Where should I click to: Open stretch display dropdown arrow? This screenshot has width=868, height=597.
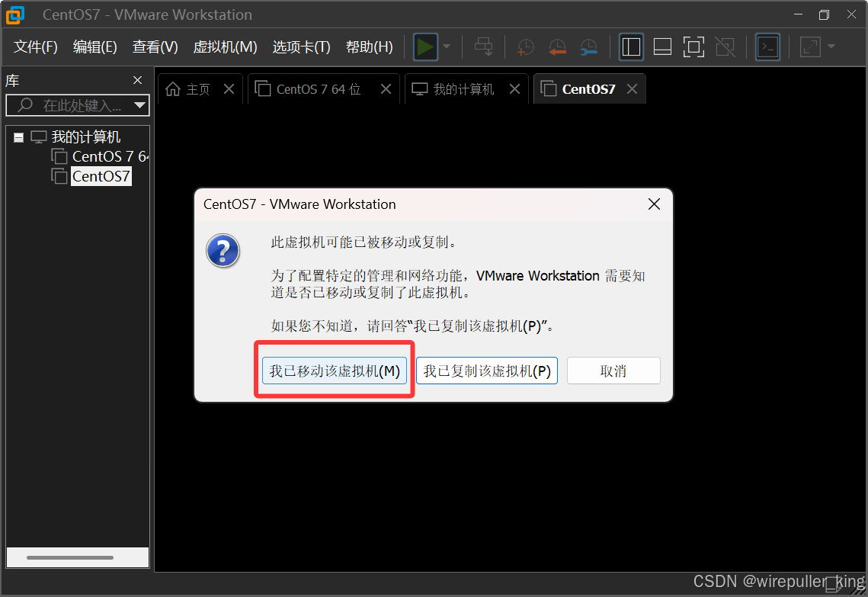coord(831,47)
